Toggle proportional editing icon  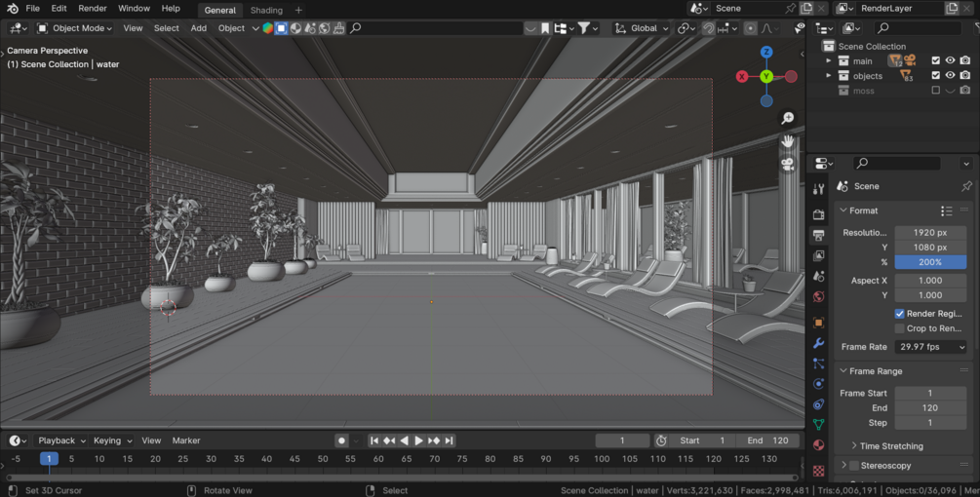(751, 28)
